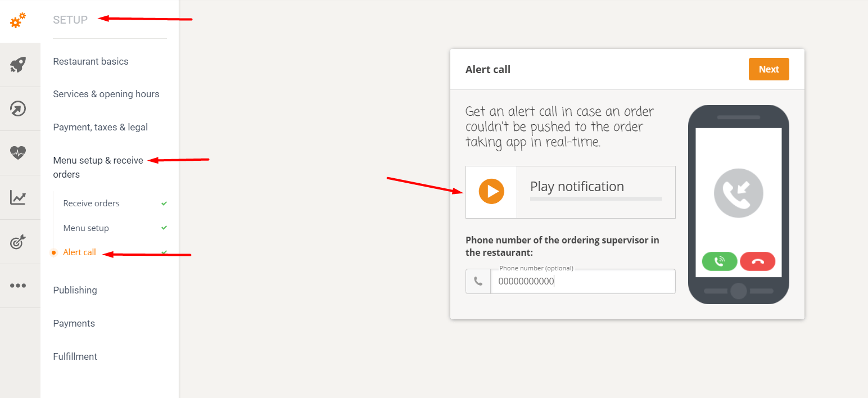Open the three-dots more icon
This screenshot has width=868, height=398.
pos(18,286)
